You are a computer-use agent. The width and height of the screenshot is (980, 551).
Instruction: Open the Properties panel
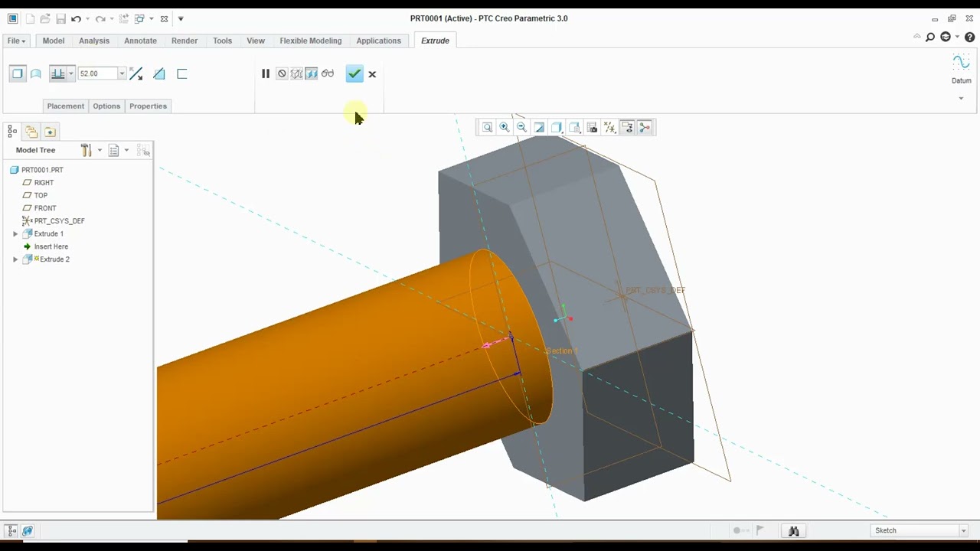(148, 106)
